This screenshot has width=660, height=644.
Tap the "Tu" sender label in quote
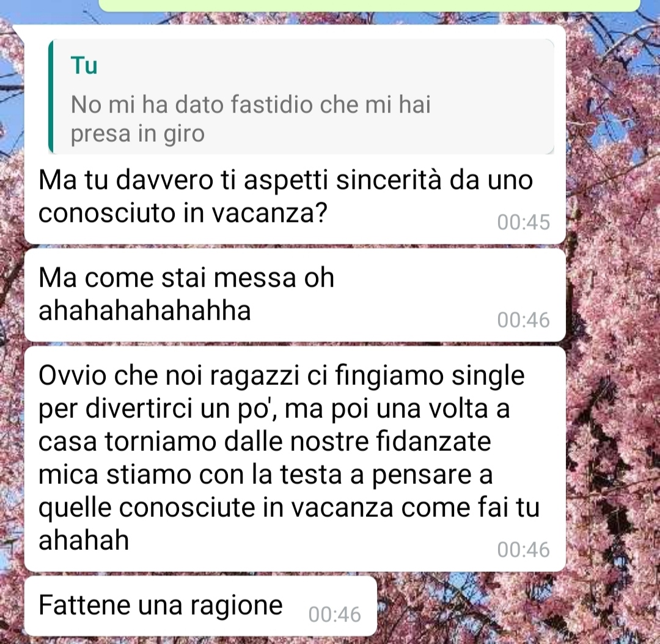pos(84,65)
